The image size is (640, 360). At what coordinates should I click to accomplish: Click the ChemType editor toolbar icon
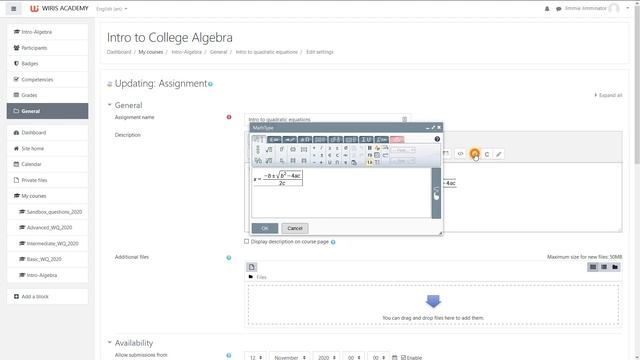click(487, 154)
